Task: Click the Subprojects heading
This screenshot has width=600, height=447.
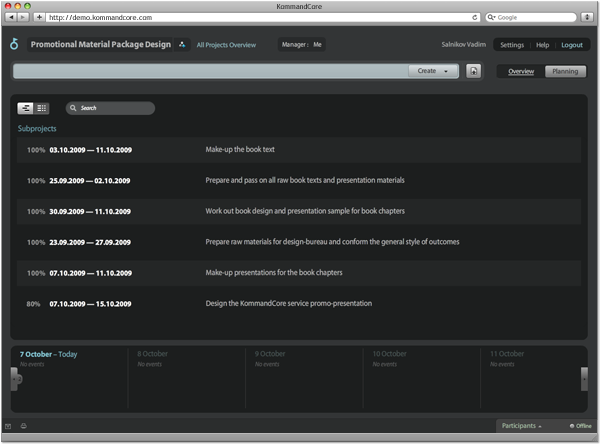Action: (37, 129)
